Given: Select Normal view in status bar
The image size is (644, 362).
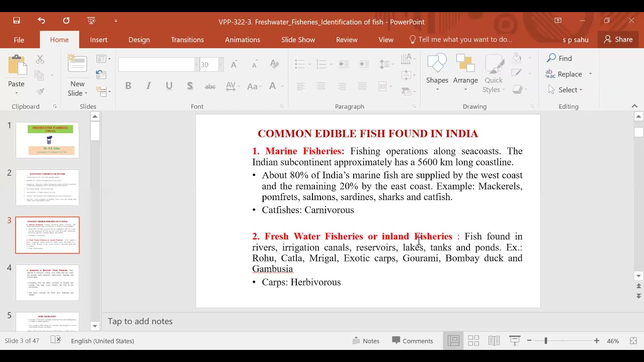Looking at the screenshot, I should point(454,340).
